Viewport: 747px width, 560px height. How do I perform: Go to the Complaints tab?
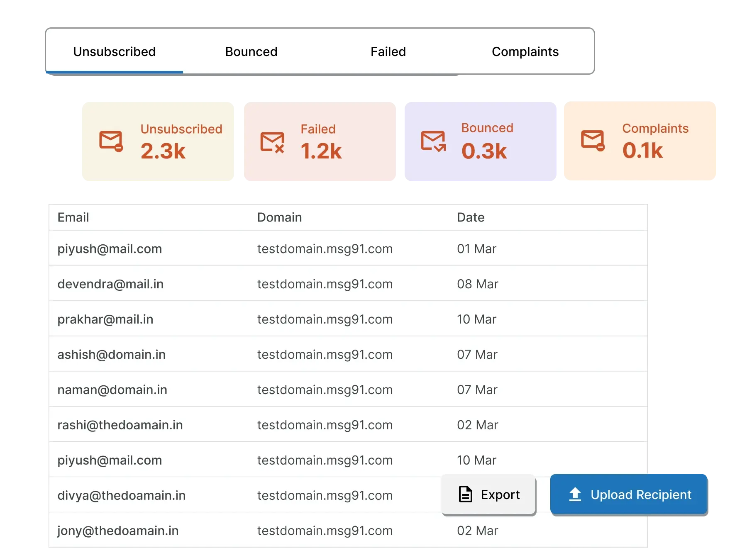[x=525, y=52]
